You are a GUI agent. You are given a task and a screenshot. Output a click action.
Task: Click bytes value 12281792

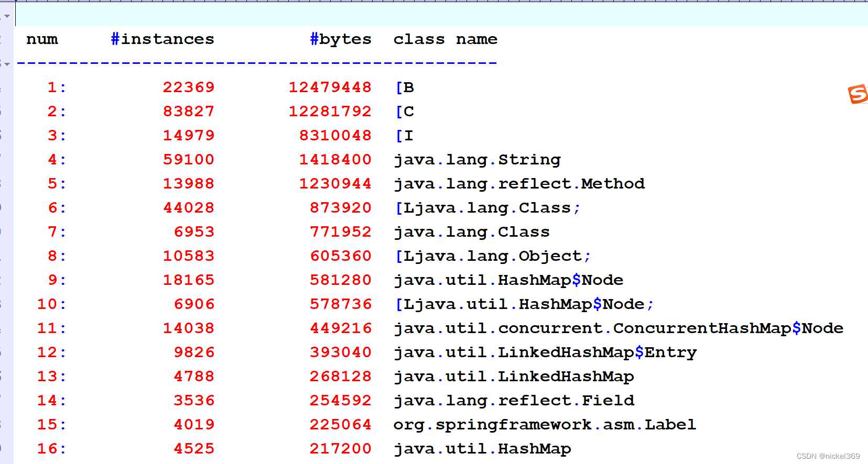coord(330,112)
